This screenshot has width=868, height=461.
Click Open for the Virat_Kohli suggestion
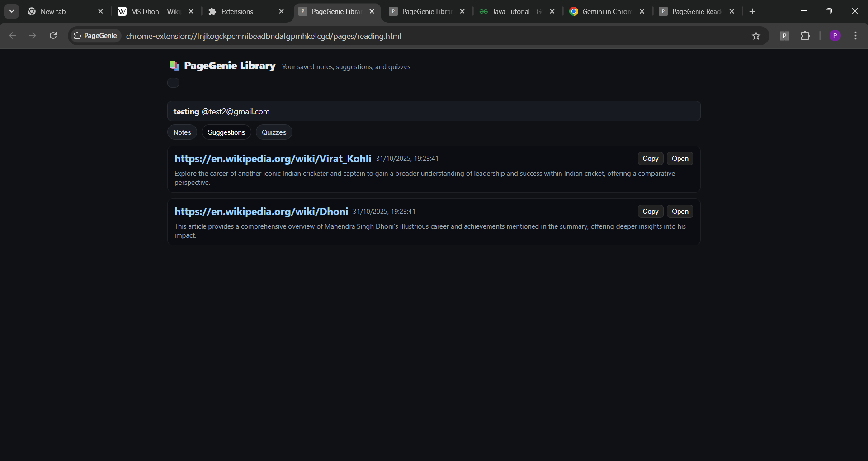click(680, 159)
